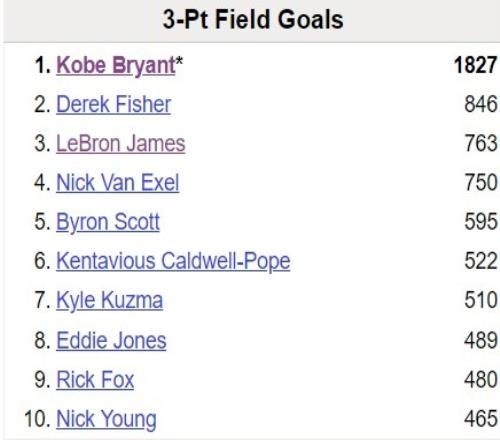Open the Eddie Jones player link

pyautogui.click(x=111, y=340)
